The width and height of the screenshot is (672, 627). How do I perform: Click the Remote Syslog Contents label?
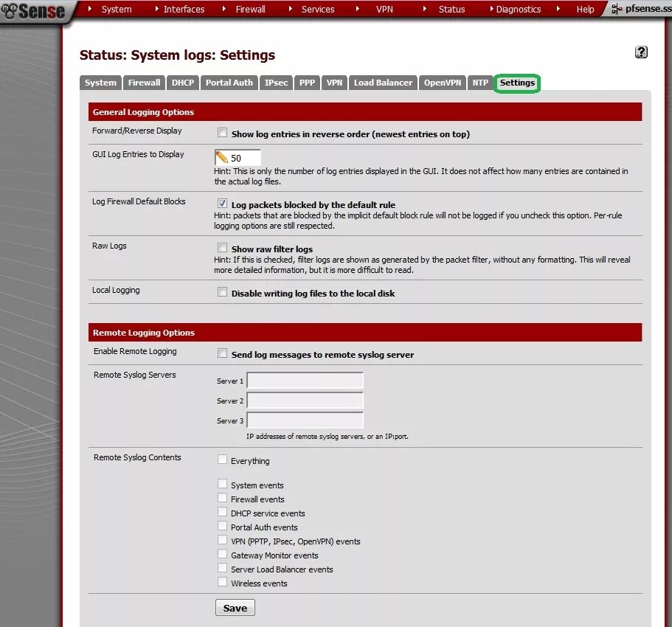pyautogui.click(x=137, y=458)
